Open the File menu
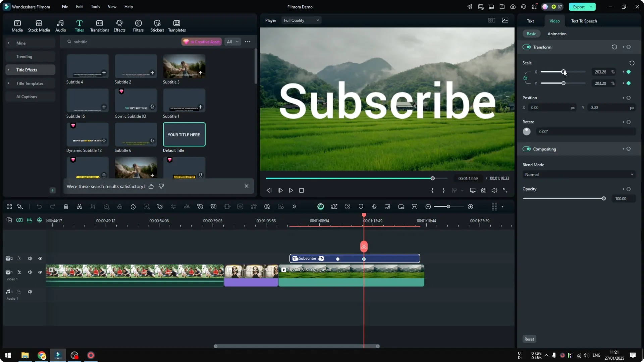 (x=65, y=7)
